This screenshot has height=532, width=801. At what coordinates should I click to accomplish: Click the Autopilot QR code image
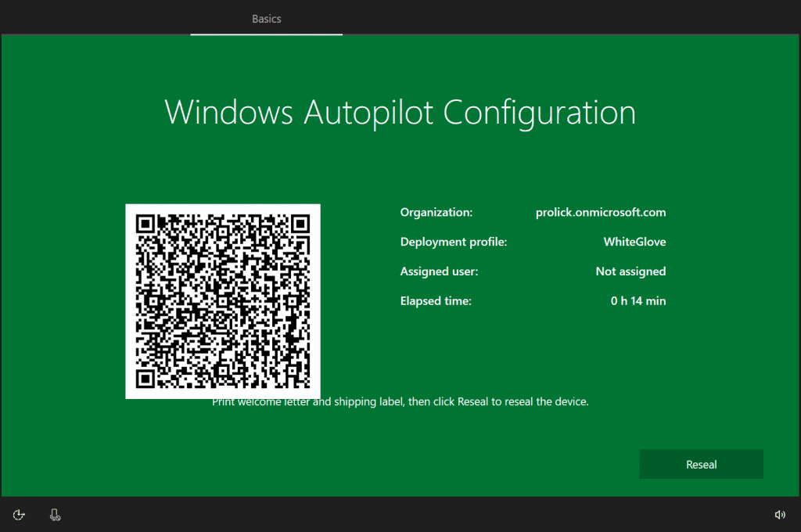click(x=223, y=301)
